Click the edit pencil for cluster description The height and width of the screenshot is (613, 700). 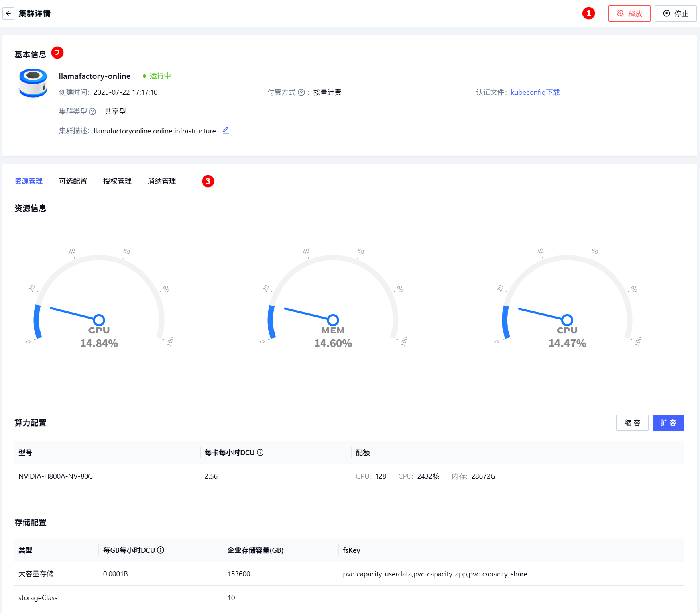coord(226,131)
